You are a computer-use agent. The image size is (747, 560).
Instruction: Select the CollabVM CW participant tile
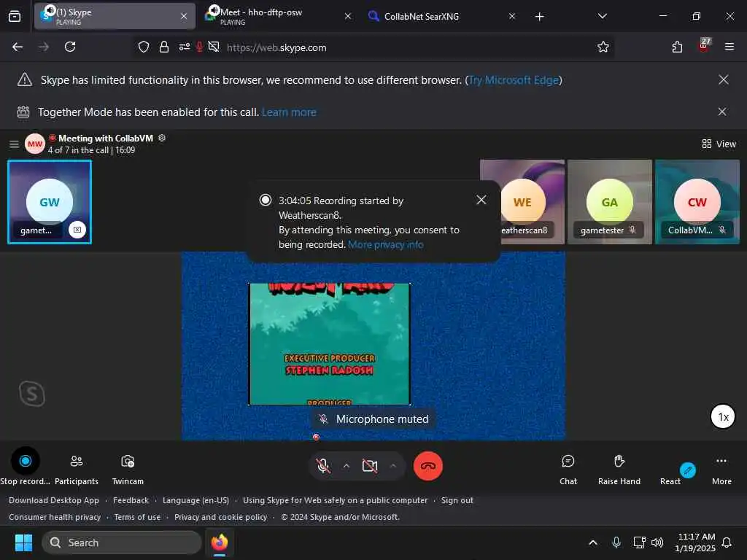(697, 202)
